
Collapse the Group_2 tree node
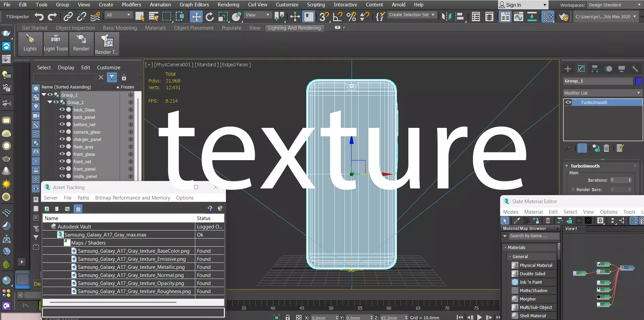(x=50, y=102)
